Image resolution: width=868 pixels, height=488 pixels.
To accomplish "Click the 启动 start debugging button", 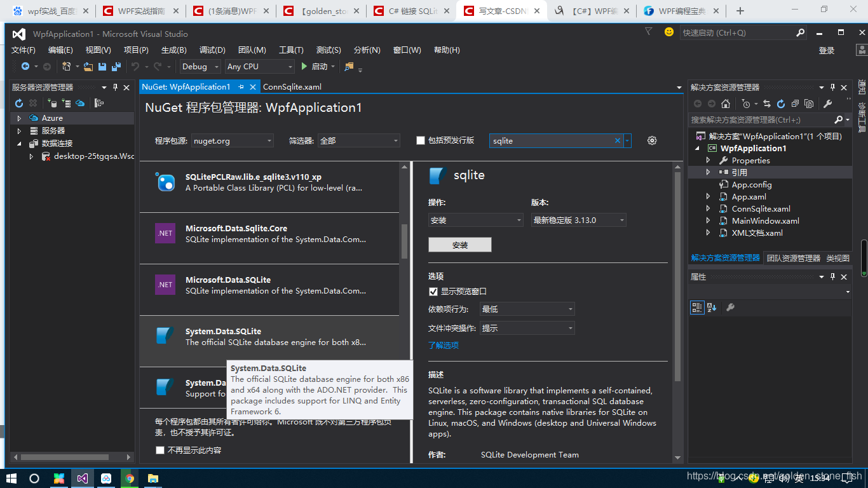I will tap(318, 66).
